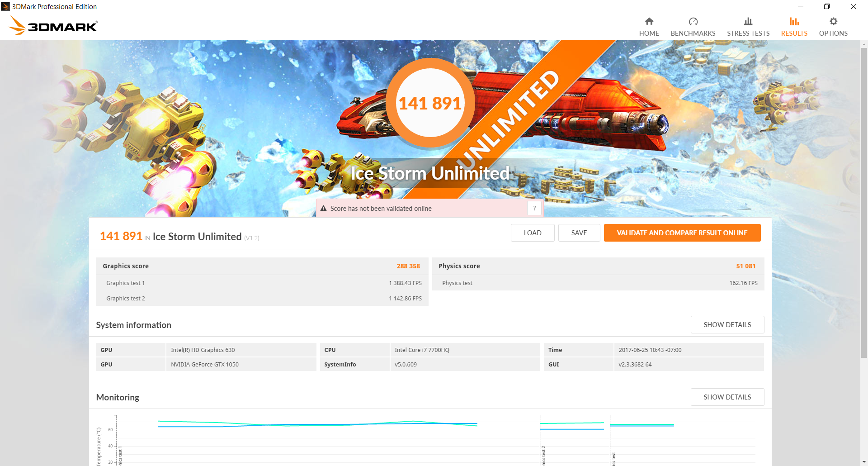Click the Graphics score header row

[x=262, y=266]
